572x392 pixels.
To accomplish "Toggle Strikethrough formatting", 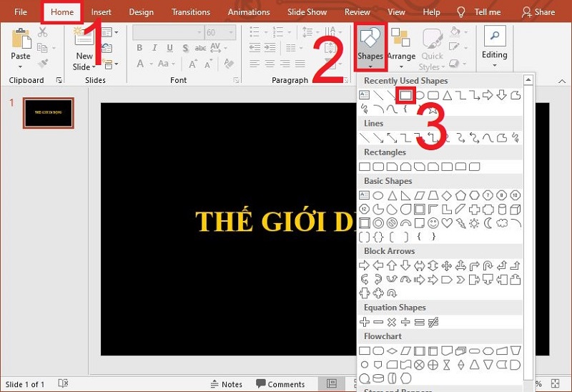I will click(200, 48).
